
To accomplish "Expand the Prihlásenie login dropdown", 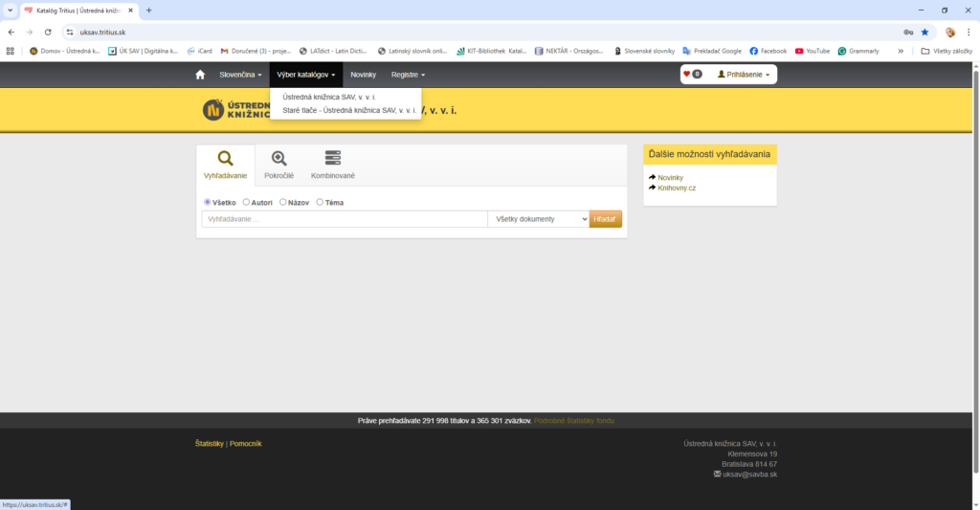I will pyautogui.click(x=744, y=75).
